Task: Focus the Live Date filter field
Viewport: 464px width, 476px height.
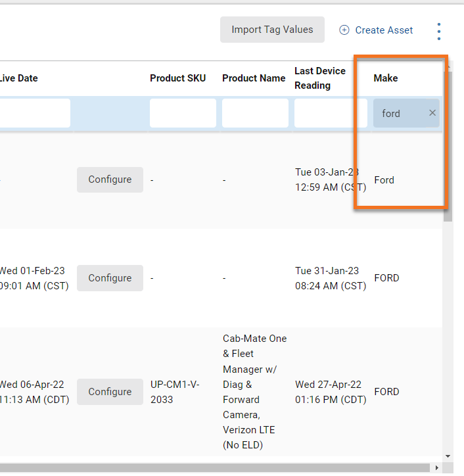Action: (35, 113)
